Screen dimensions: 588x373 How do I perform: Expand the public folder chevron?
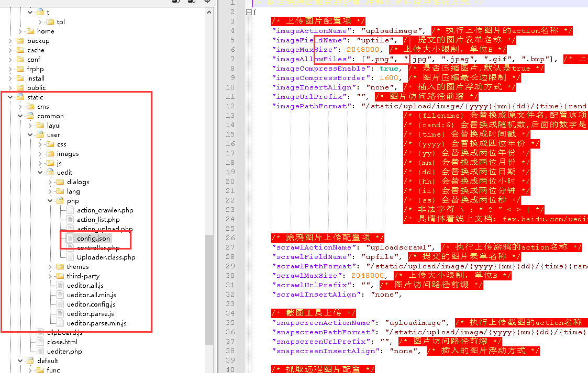pos(10,88)
